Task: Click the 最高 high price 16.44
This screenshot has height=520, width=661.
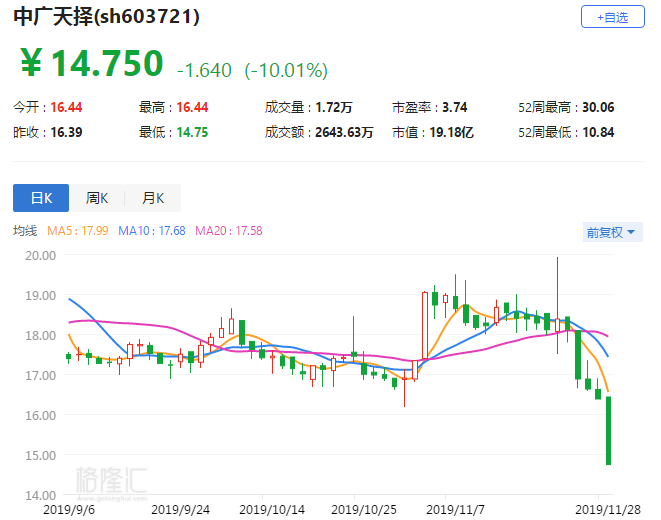Action: 192,107
